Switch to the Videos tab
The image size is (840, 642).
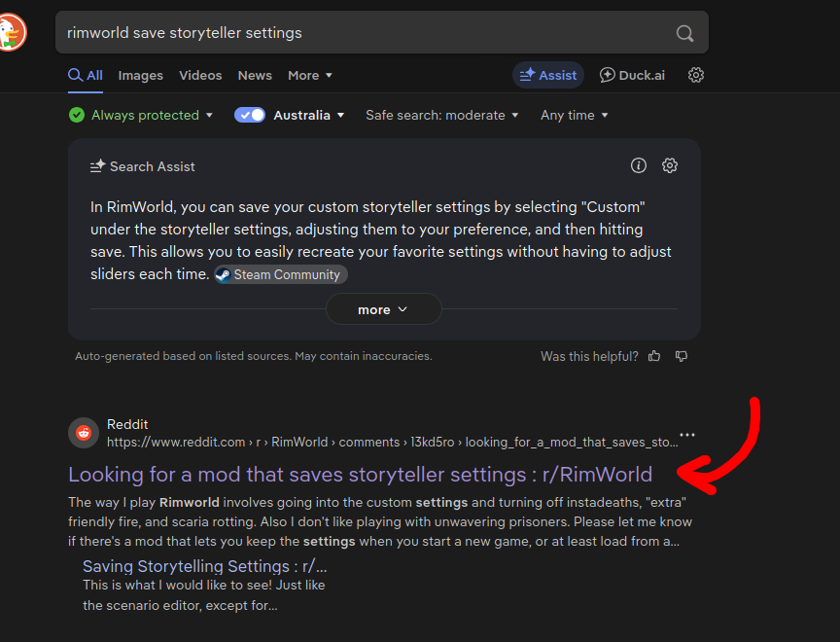click(200, 76)
